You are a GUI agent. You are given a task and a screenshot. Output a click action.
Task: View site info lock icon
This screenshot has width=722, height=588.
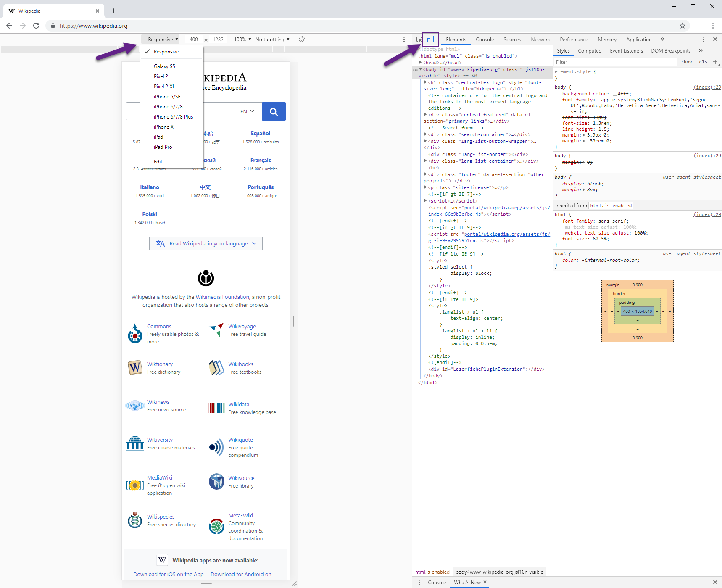click(53, 26)
